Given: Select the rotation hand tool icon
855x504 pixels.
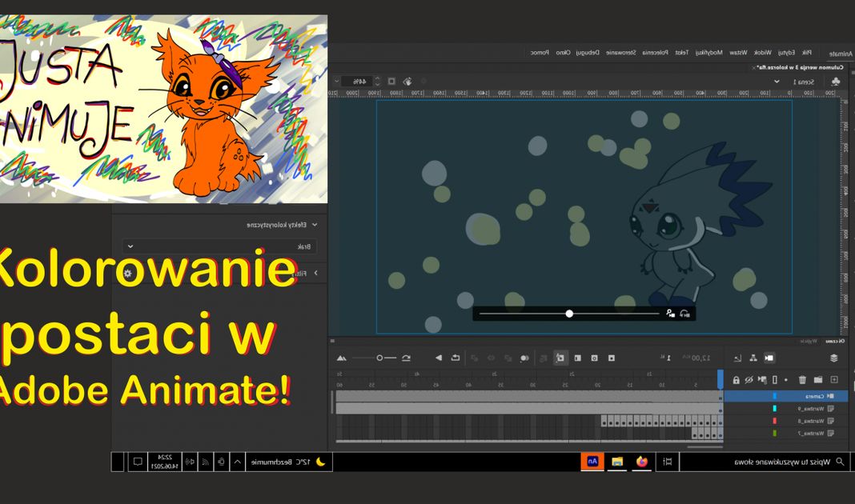Looking at the screenshot, I should pyautogui.click(x=407, y=81).
